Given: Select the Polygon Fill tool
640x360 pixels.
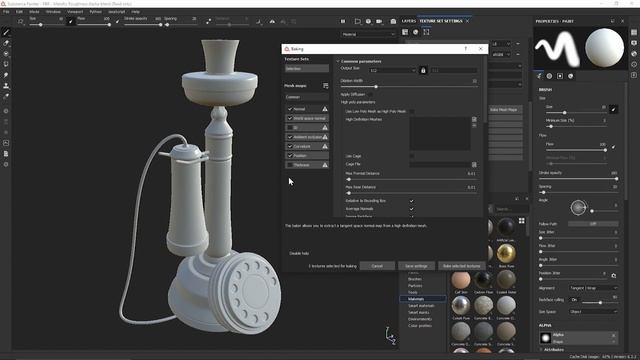Looking at the screenshot, I should 6,64.
